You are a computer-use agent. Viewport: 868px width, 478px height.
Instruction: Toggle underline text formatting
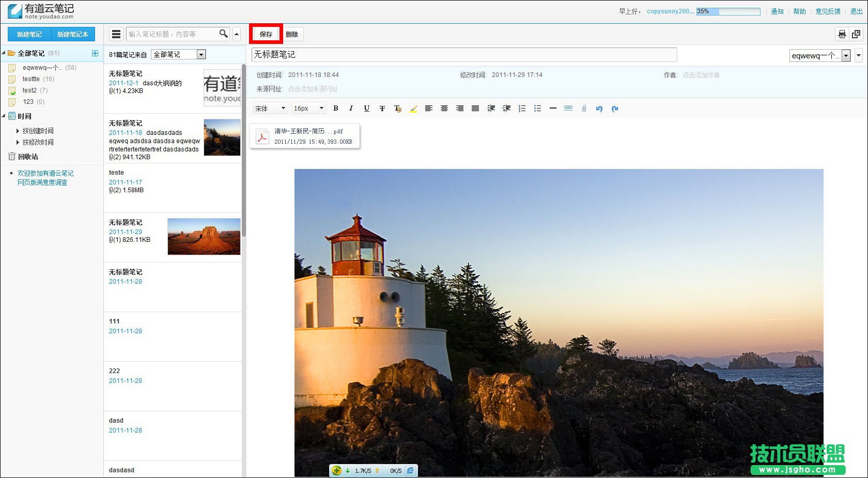[x=367, y=109]
